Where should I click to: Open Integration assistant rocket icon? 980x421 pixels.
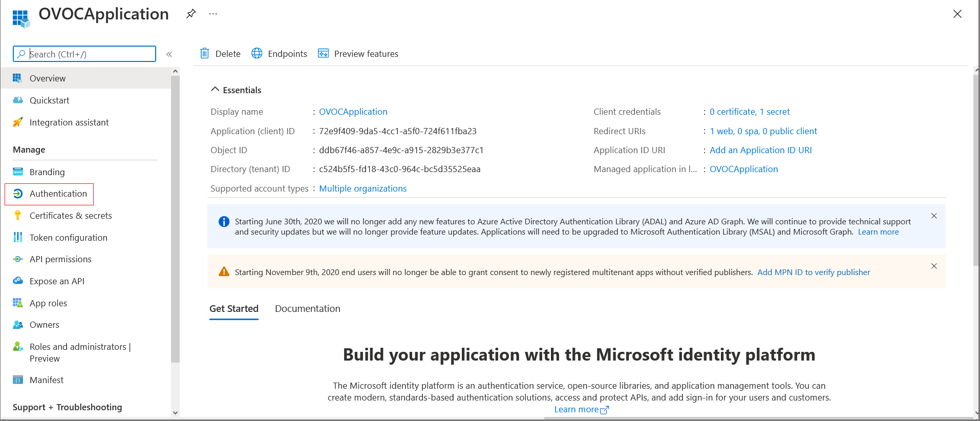click(x=18, y=122)
